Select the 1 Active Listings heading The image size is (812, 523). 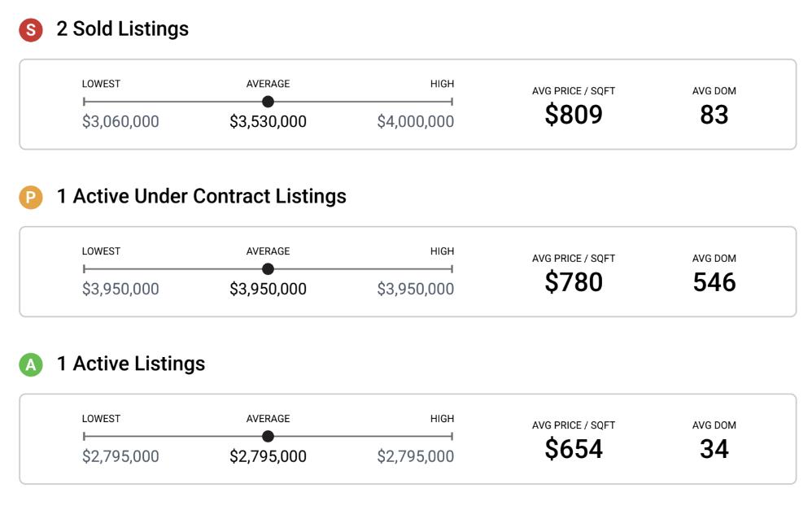coord(130,364)
